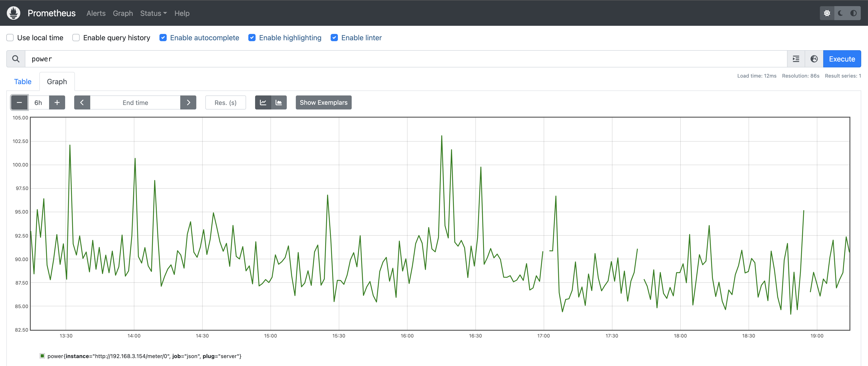The height and width of the screenshot is (366, 868).
Task: Focus the expression field containing power
Action: click(x=406, y=59)
